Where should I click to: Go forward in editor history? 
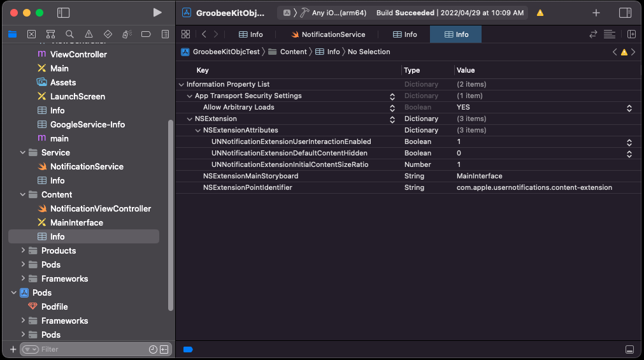point(216,34)
